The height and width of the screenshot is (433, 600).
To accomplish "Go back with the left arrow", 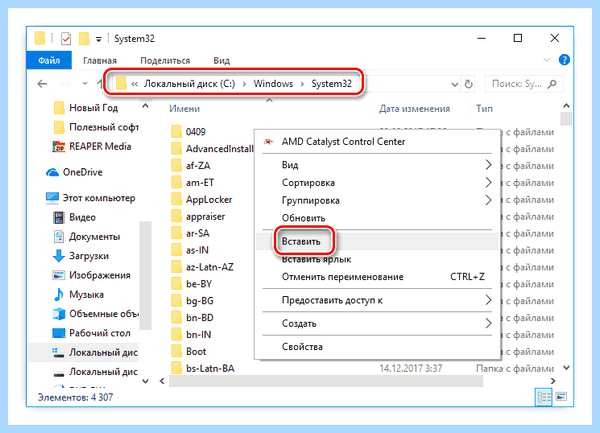I will (42, 84).
